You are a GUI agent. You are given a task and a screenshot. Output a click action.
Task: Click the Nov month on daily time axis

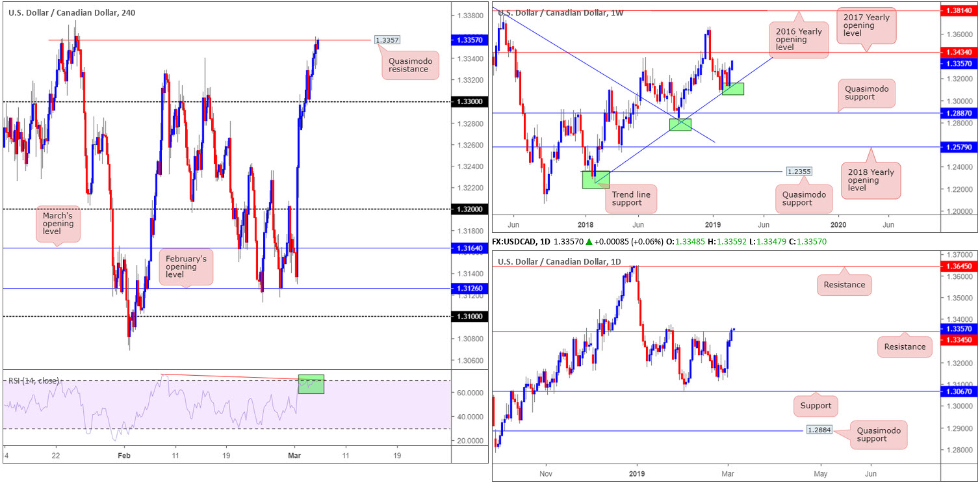547,473
